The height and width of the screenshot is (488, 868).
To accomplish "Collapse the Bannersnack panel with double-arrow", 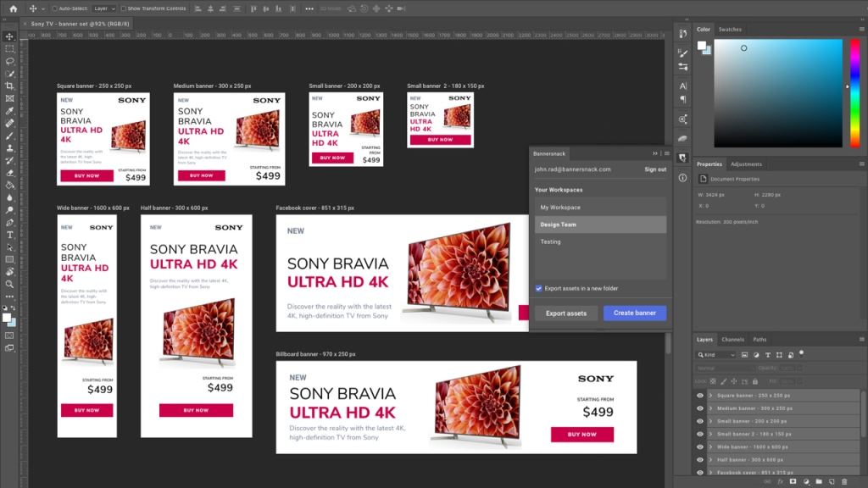I will coord(655,153).
